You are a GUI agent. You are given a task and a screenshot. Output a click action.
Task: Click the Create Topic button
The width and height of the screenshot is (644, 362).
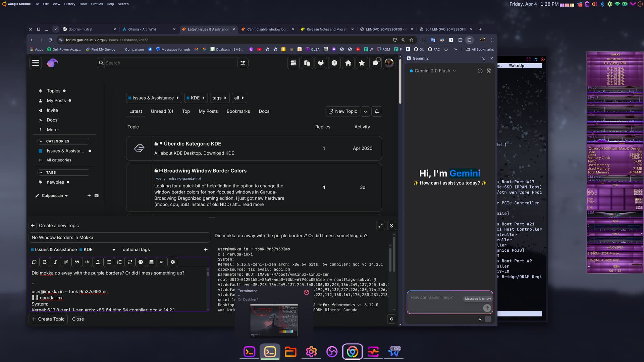(48, 319)
